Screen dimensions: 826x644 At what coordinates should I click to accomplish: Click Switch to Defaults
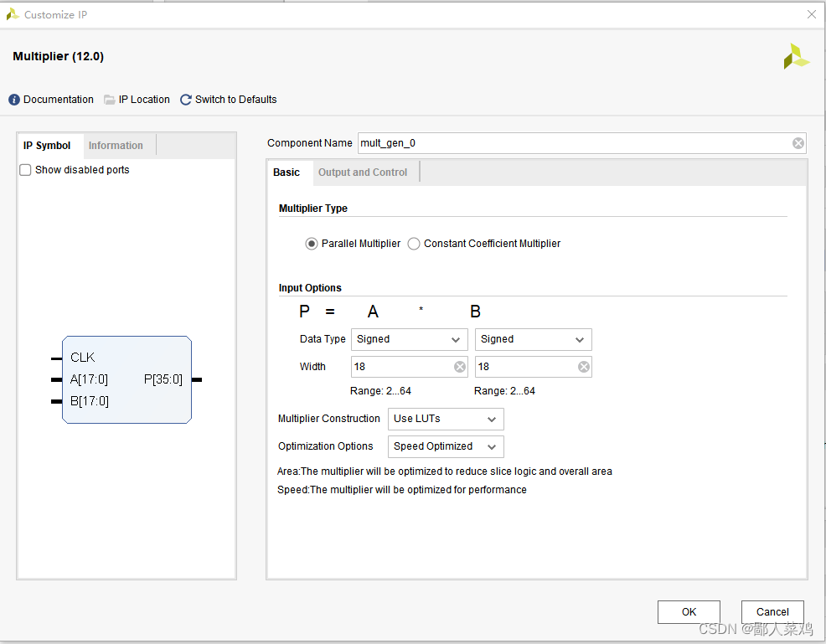[x=236, y=100]
